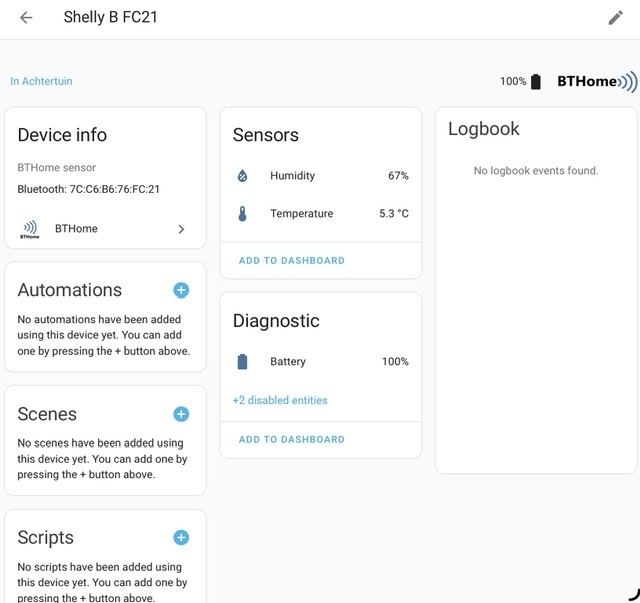Add a new scene with plus icon
Viewport: 640px width, 603px height.
[x=181, y=414]
